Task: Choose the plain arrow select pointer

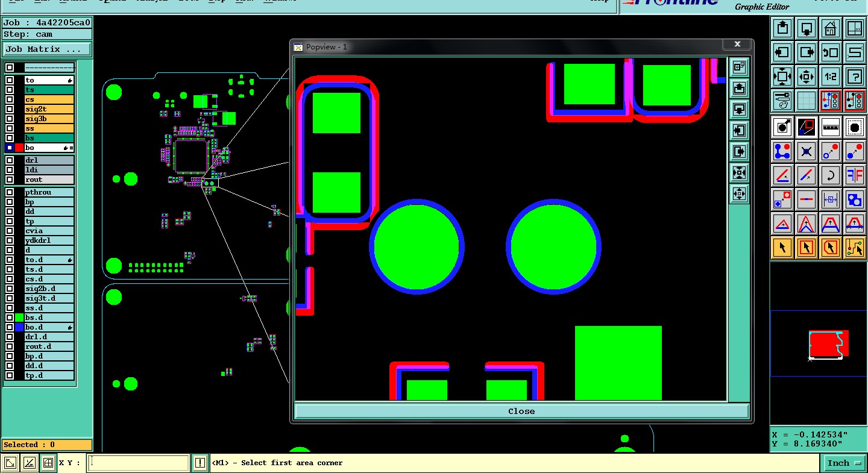Action: (782, 248)
